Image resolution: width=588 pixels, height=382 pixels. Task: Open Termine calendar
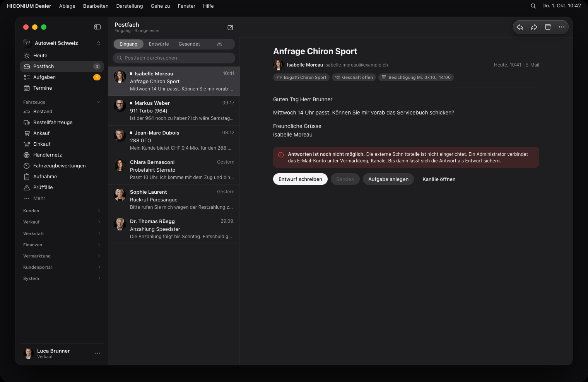tap(62, 88)
